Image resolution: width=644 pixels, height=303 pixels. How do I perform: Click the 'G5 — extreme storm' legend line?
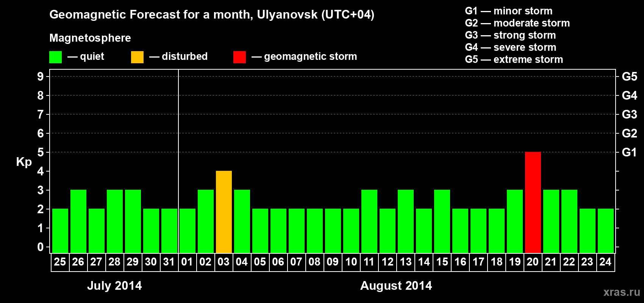pos(514,59)
